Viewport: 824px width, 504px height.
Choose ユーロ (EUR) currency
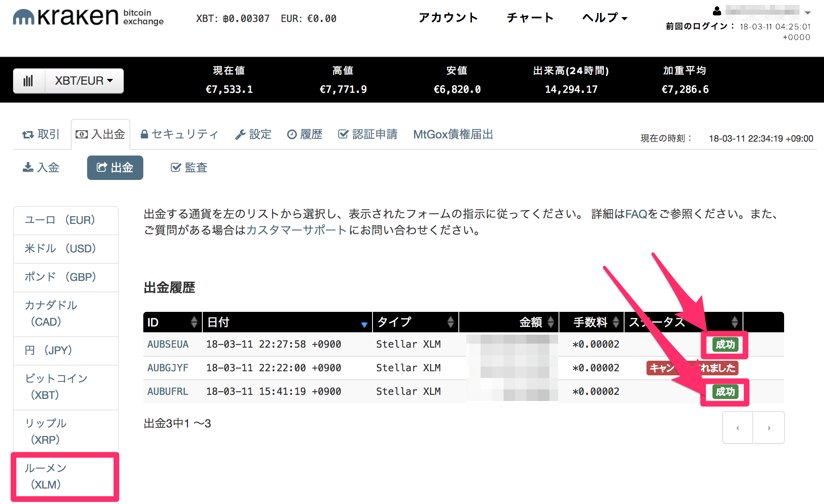(x=66, y=220)
